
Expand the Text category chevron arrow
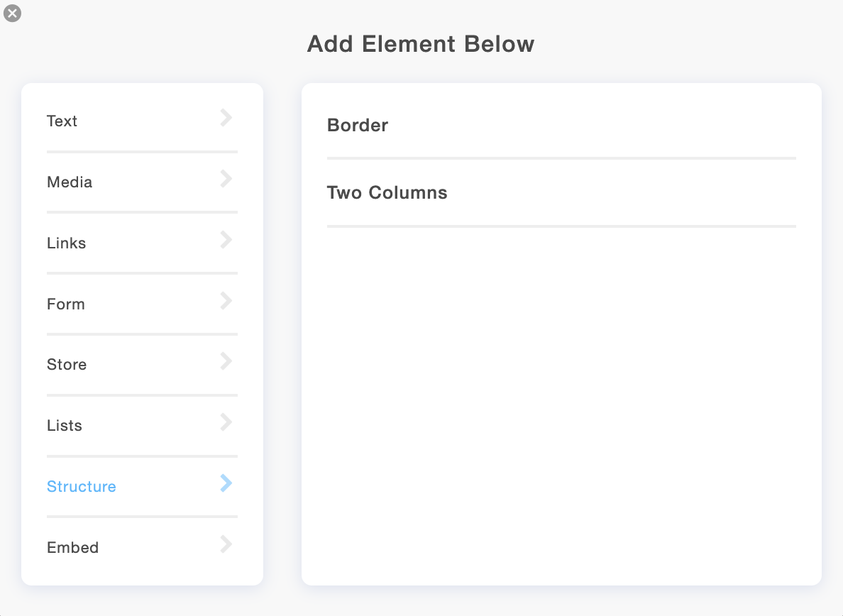click(x=226, y=118)
